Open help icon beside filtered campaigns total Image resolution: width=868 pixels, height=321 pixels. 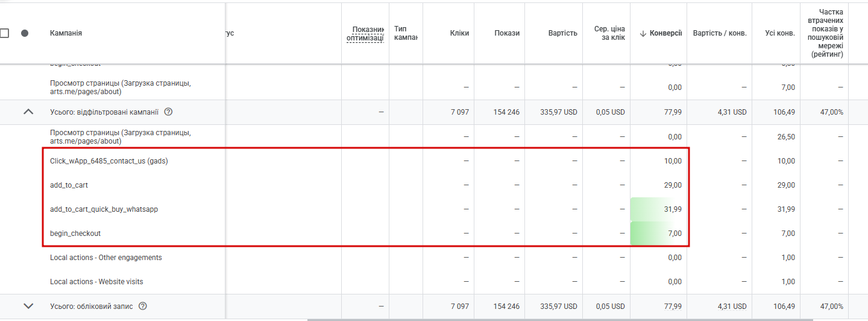(168, 112)
